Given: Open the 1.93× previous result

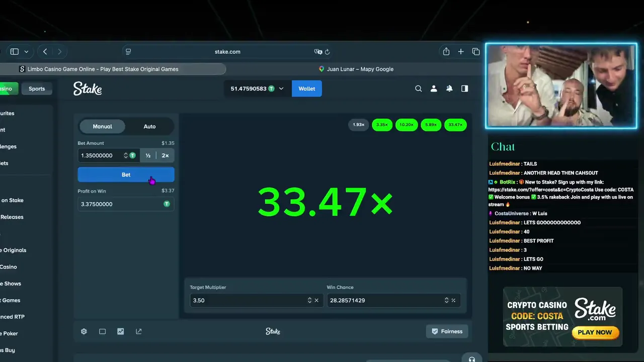Looking at the screenshot, I should point(358,125).
